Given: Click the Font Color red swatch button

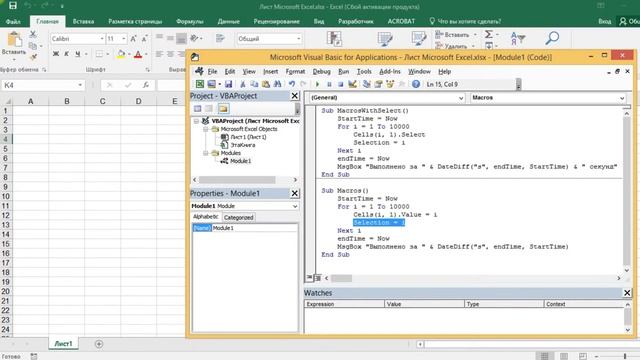Looking at the screenshot, I should point(138,54).
